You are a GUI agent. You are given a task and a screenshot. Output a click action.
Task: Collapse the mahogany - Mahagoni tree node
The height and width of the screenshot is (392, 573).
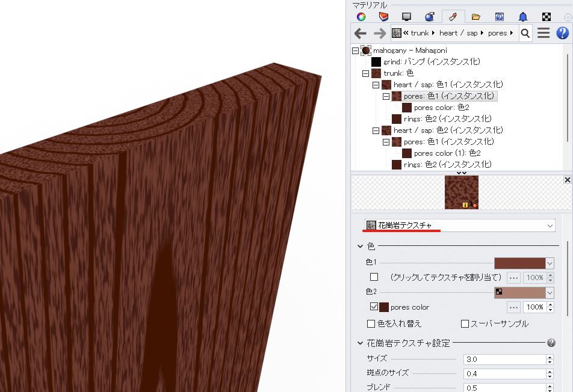click(x=355, y=51)
